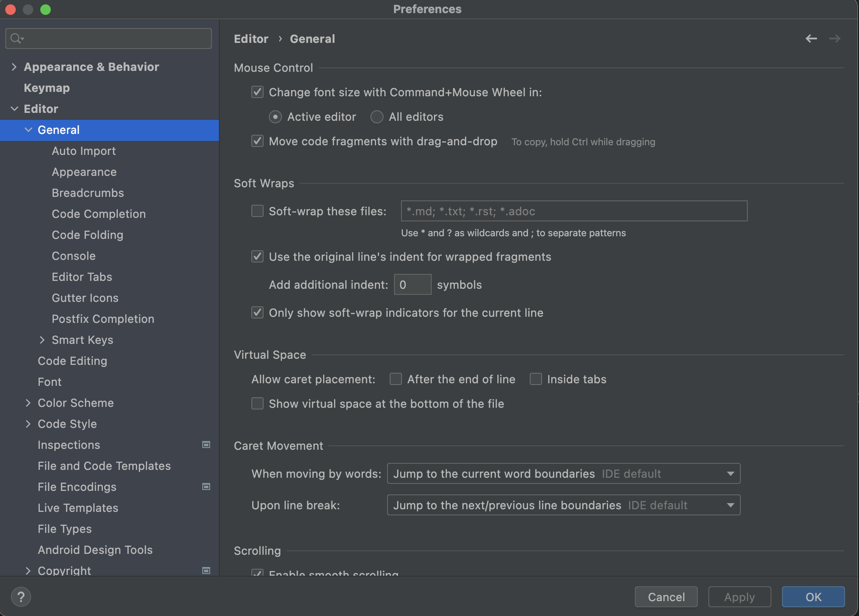Uncheck Move code fragments with drag-and-drop
Screen dimensions: 859x616
257,141
